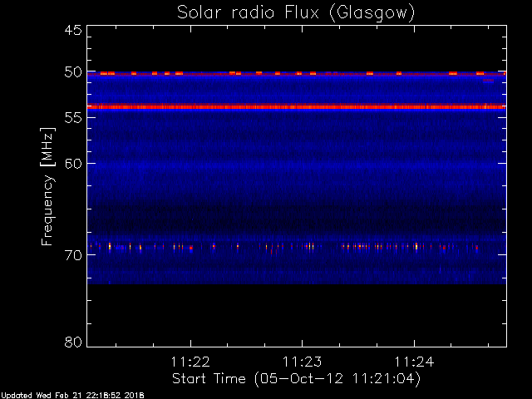Image resolution: width=532 pixels, height=399 pixels.
Task: Click the '11:22' time axis label
Action: coord(190,362)
